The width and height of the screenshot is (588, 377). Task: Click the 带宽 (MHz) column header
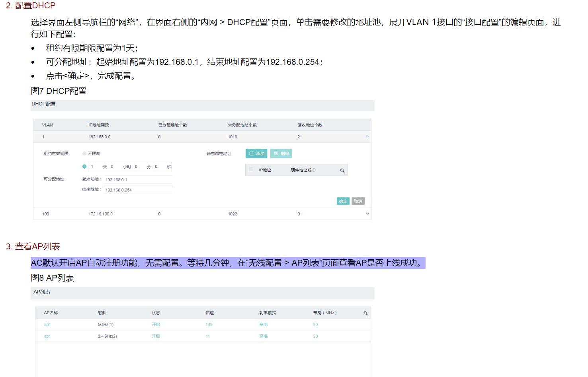click(x=325, y=313)
